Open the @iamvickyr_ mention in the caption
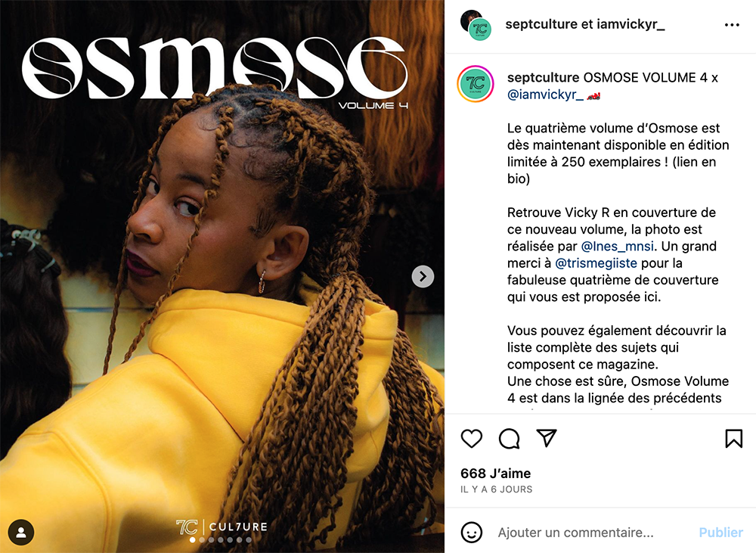This screenshot has width=756, height=553. 545,95
